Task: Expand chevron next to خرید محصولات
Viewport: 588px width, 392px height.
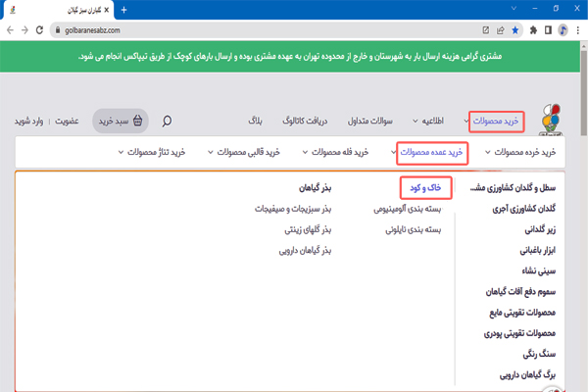Action: [466, 122]
